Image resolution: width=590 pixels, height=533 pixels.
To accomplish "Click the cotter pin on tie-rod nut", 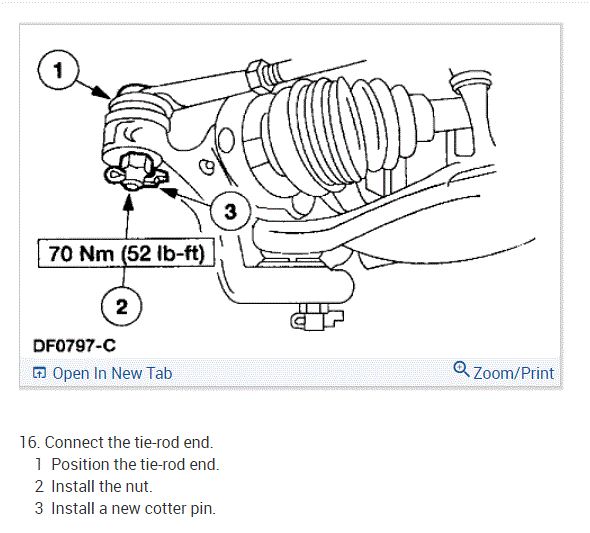I will point(135,176).
